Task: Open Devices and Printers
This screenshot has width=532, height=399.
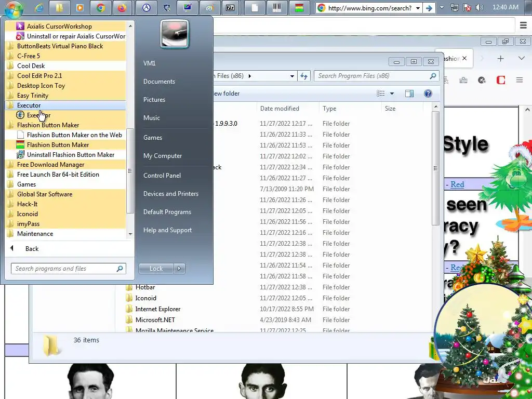Action: point(170,194)
